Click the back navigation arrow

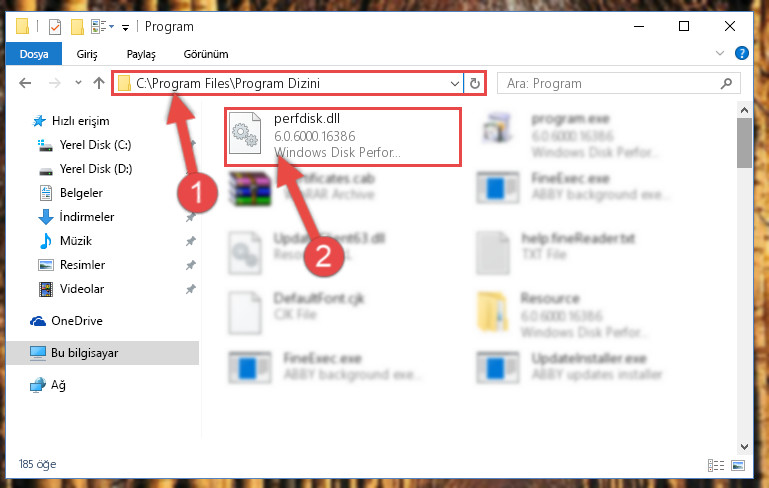coord(25,83)
